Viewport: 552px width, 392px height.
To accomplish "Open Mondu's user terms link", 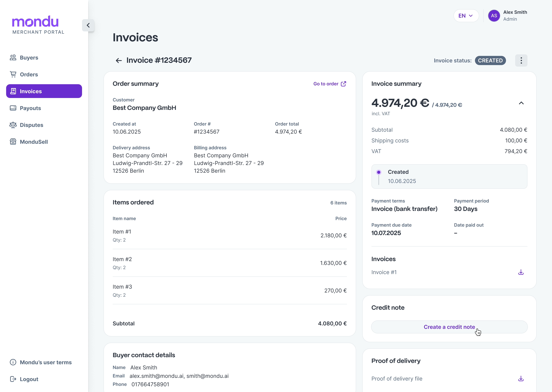I will click(x=45, y=362).
